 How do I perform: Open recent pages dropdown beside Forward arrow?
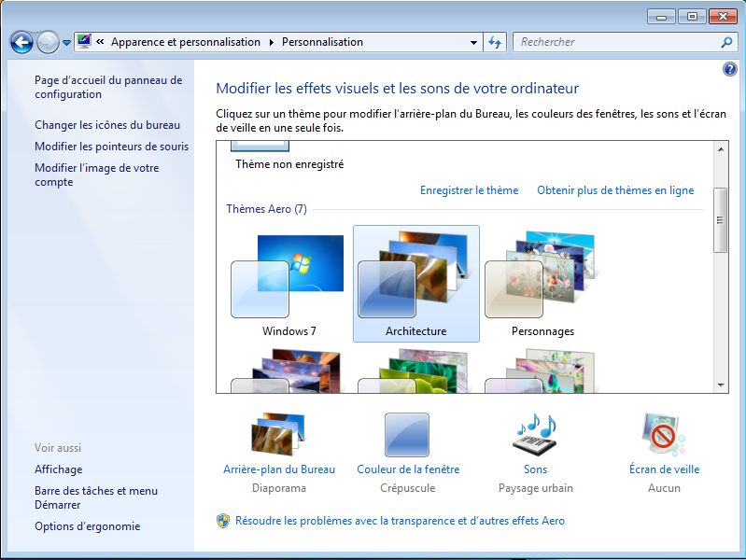pos(66,43)
